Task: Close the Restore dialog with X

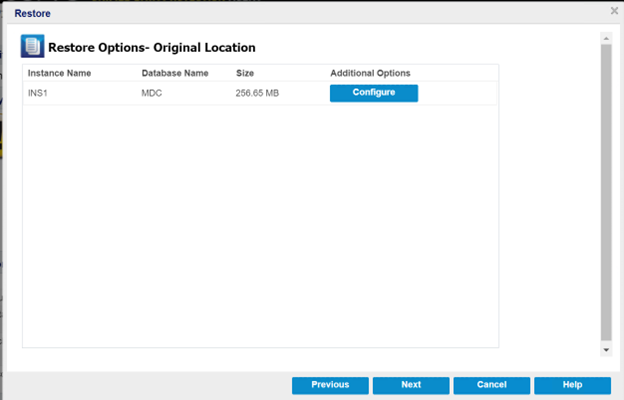Action: point(614,11)
